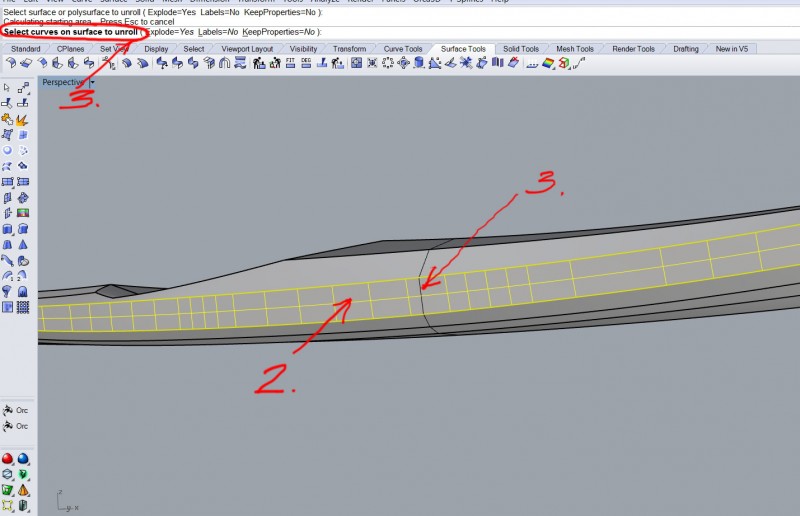Select the Surface Tools tab
Image resolution: width=800 pixels, height=516 pixels.
click(463, 49)
